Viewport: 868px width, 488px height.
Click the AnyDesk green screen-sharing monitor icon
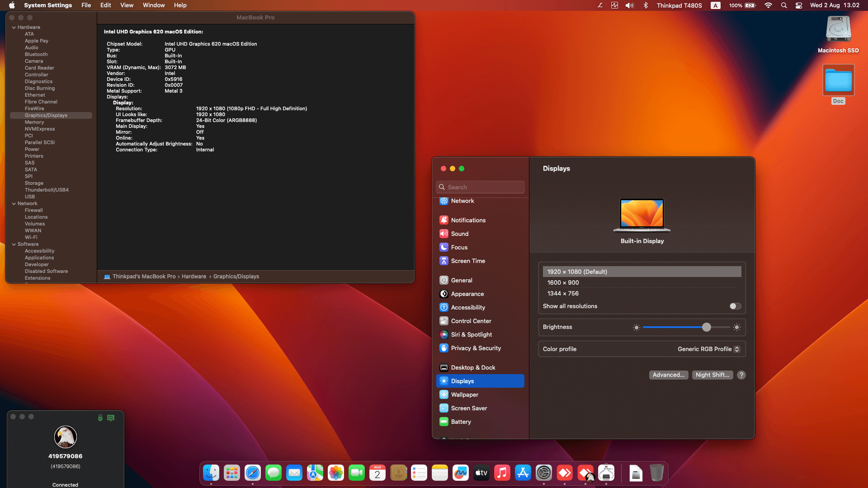111,418
